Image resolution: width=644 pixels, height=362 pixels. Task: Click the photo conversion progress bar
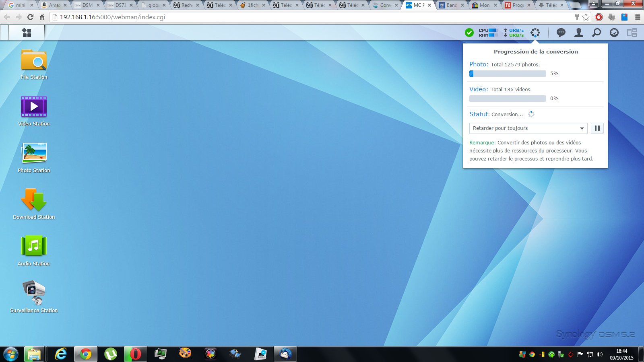[507, 74]
